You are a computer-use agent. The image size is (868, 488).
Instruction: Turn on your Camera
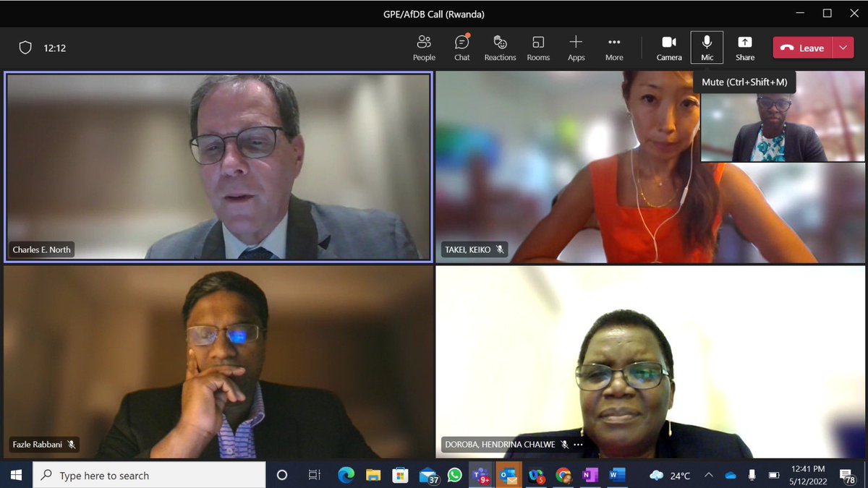tap(668, 47)
